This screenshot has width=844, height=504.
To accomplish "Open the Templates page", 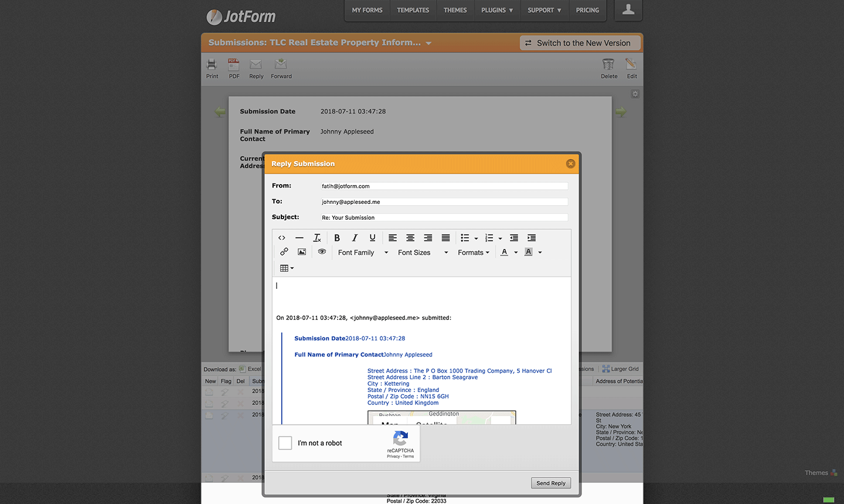I will click(413, 11).
